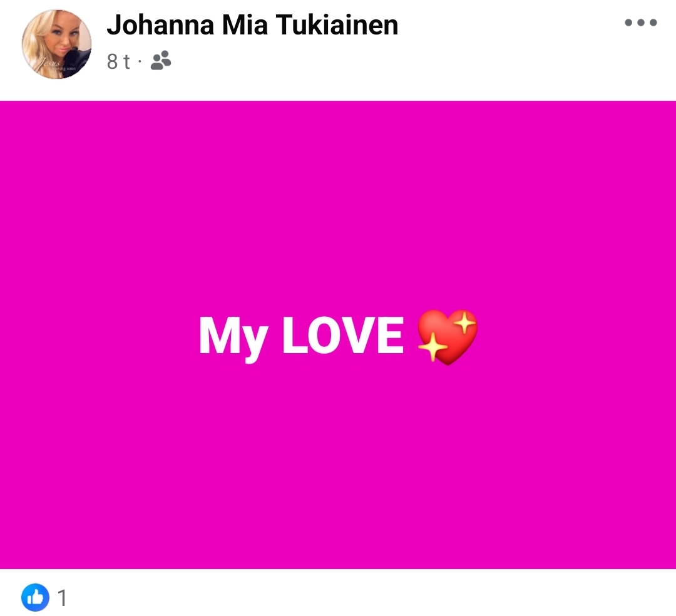
Task: Open Johanna's circular profile picture
Action: pos(56,44)
